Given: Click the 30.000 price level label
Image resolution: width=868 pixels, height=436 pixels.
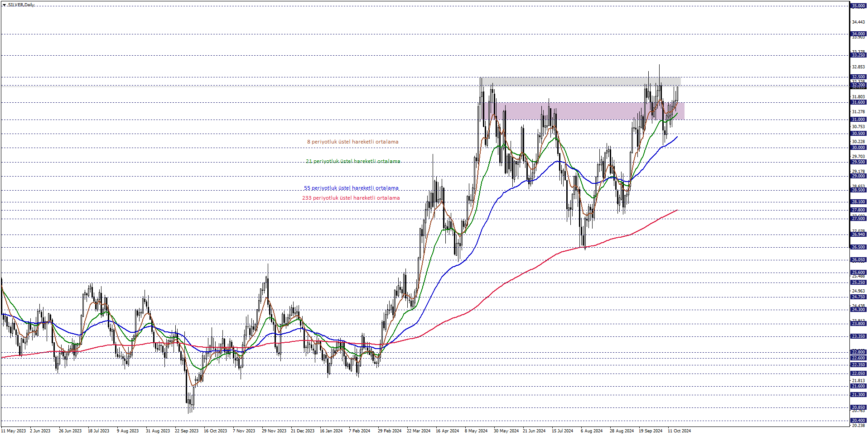Looking at the screenshot, I should click(x=858, y=148).
